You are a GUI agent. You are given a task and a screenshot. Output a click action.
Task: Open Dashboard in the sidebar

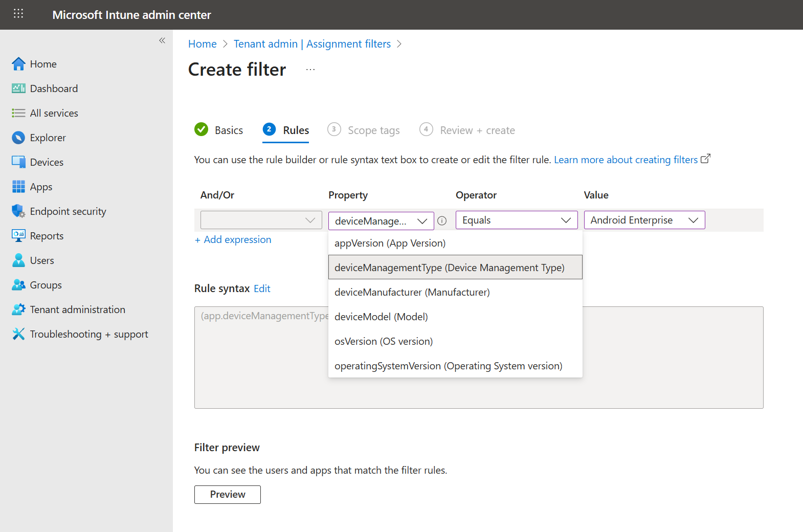pos(54,88)
